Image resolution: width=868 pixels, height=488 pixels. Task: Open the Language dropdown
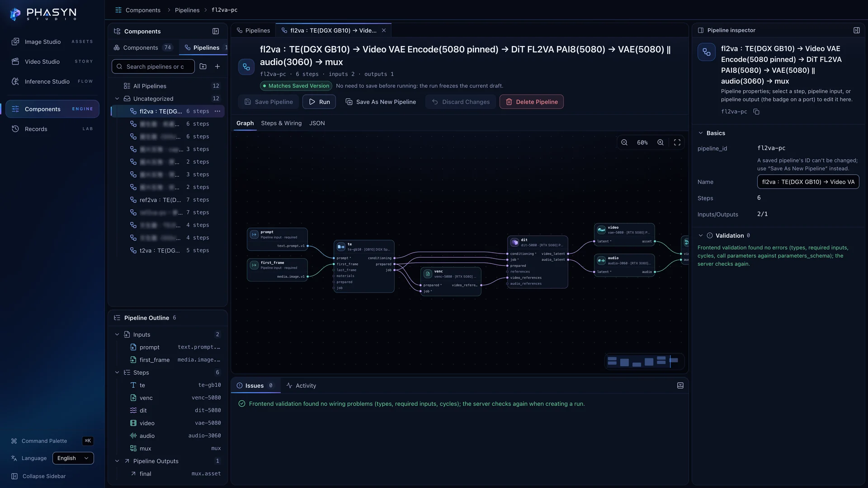click(73, 458)
